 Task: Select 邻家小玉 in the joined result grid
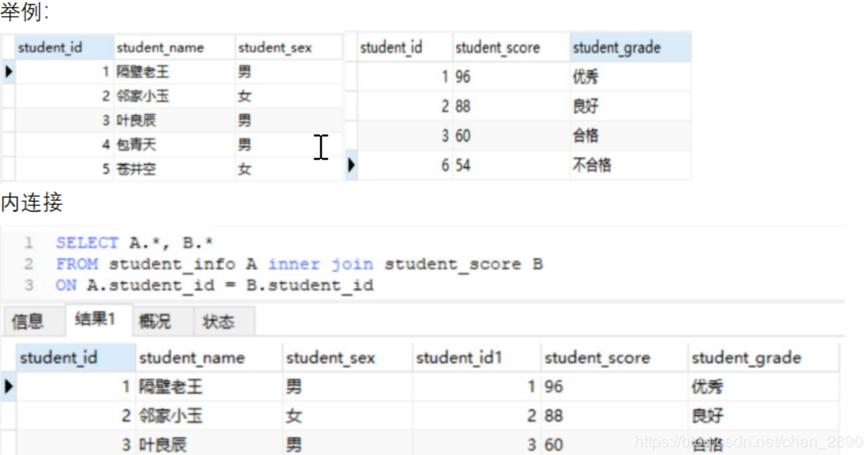point(210,416)
